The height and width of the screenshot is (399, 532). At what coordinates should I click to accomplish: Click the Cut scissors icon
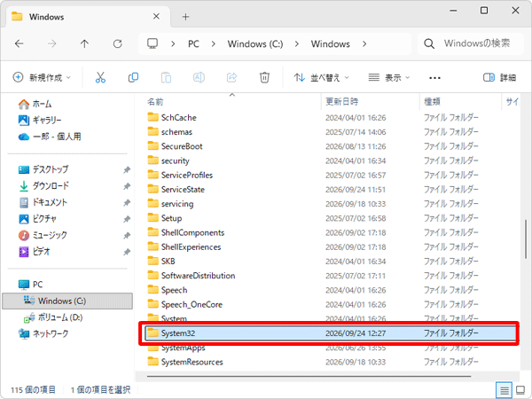pos(100,78)
